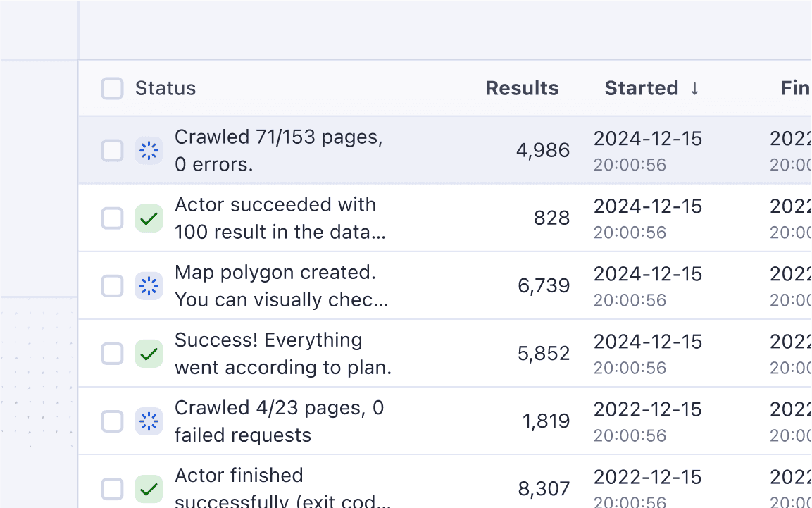Screen dimensions: 812x508
Task: Click the green checkmark beside Actor finished successfully
Action: click(149, 489)
